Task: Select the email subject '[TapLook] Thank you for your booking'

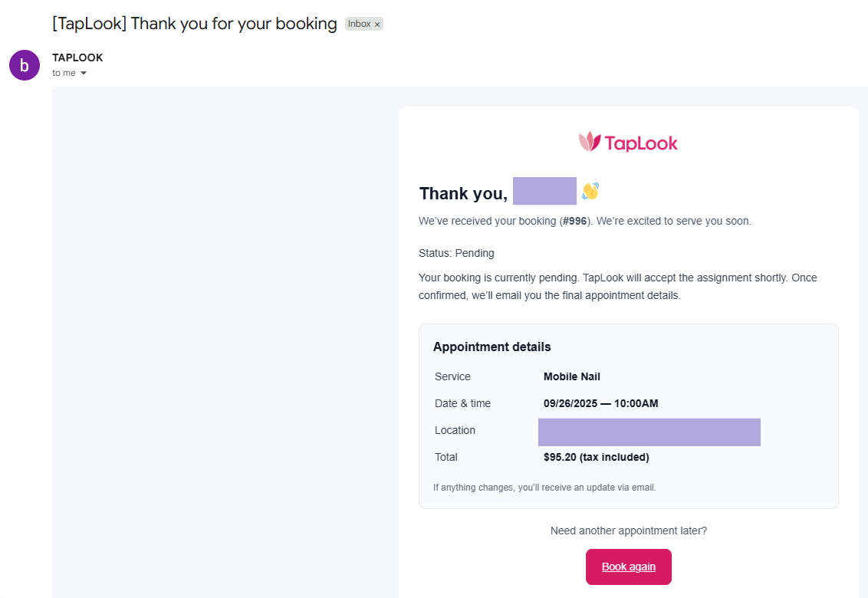Action: 193,23
